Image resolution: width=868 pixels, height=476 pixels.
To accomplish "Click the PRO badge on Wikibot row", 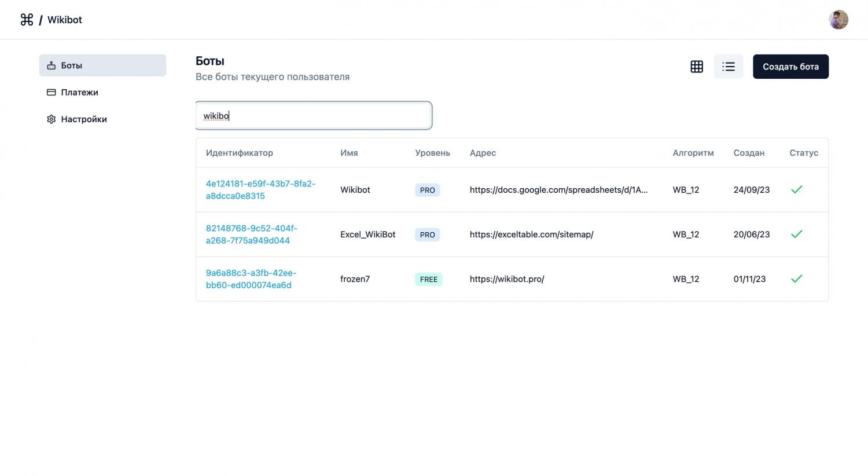I will click(x=427, y=190).
